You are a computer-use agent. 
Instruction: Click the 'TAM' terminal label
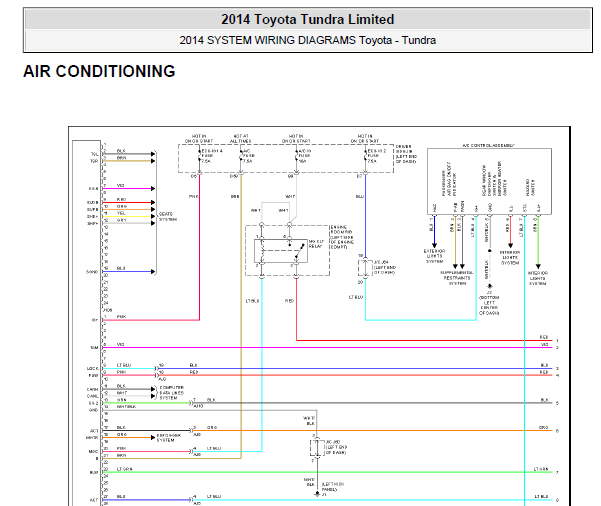tap(94, 348)
